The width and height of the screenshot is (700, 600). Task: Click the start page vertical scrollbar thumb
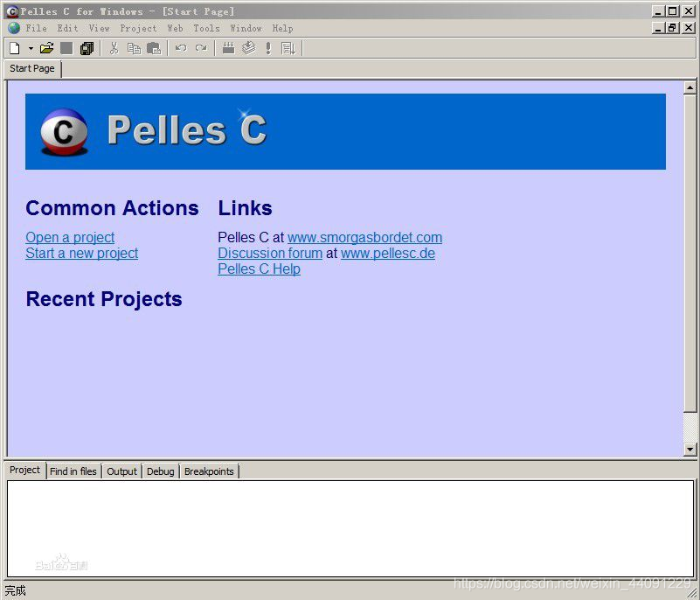pyautogui.click(x=690, y=254)
